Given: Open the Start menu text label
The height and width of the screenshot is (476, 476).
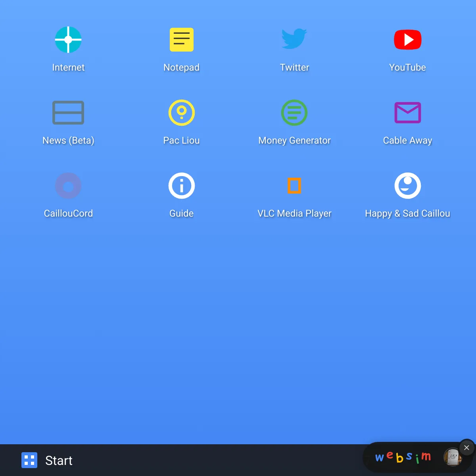Looking at the screenshot, I should pyautogui.click(x=59, y=461).
